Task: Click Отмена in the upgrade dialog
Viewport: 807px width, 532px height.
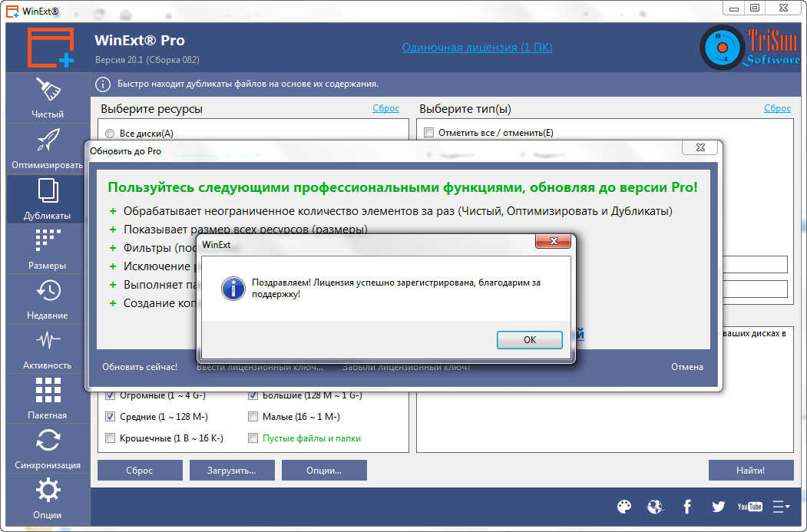Action: point(686,367)
